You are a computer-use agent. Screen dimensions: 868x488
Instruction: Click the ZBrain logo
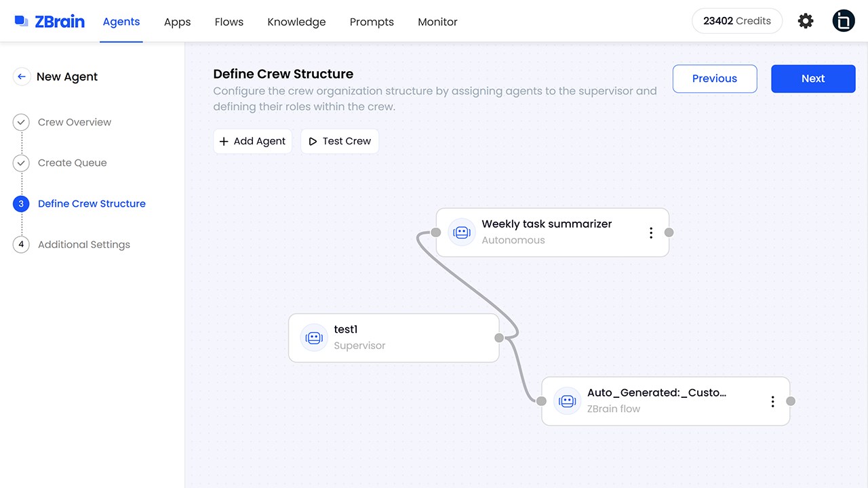(x=50, y=22)
